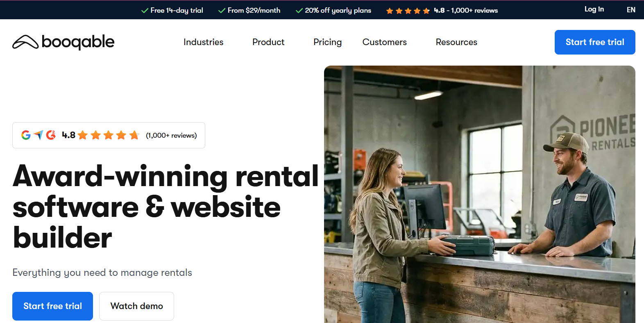Screen dimensions: 644x323
Task: Open the Customers menu
Action: tap(384, 42)
